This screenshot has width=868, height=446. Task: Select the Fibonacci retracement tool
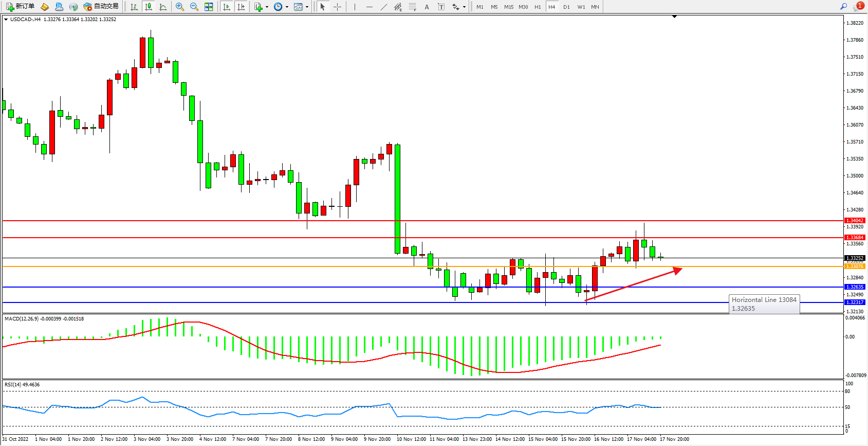[412, 7]
